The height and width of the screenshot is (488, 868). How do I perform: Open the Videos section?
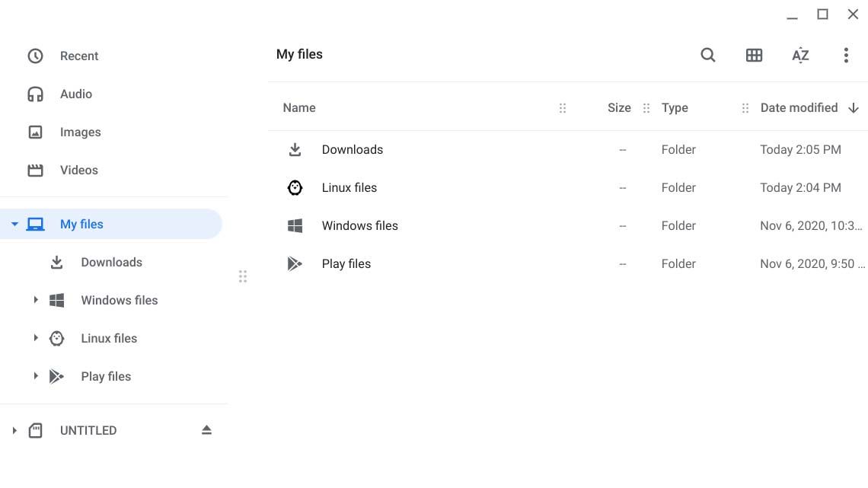click(78, 170)
